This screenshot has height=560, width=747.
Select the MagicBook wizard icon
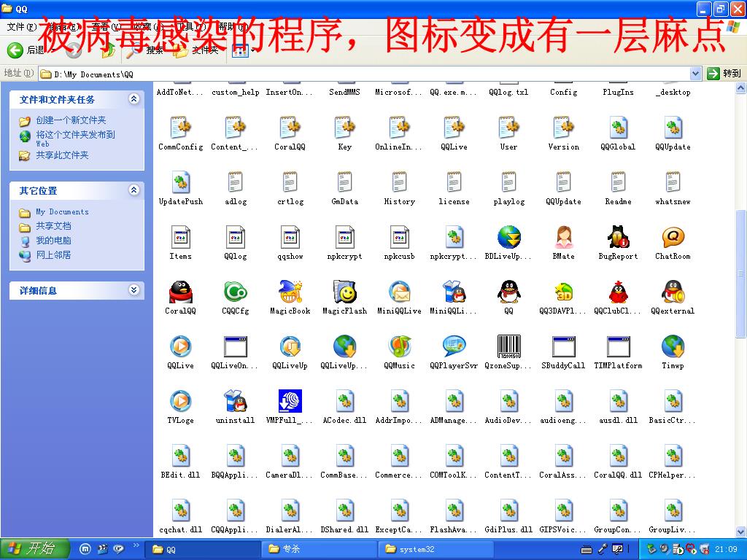(290, 292)
